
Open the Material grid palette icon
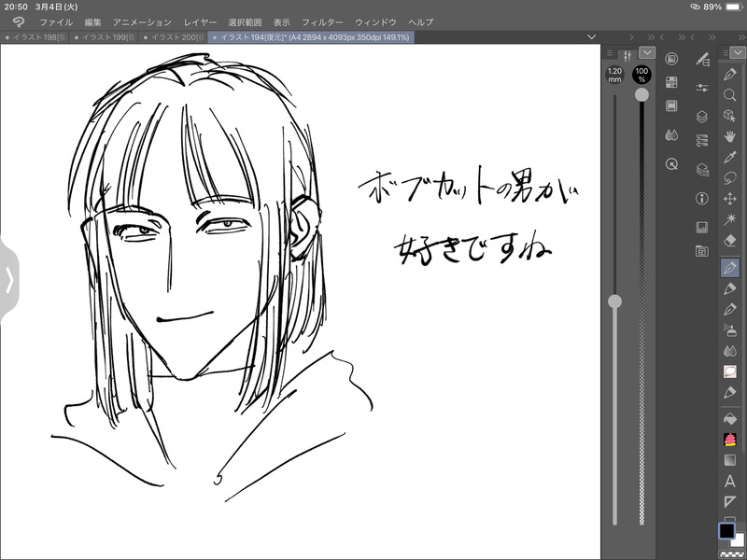671,82
